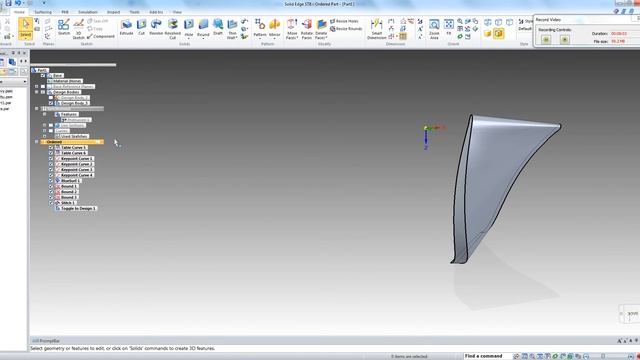This screenshot has height=360, width=640.
Task: Choose the Revolved Cut command
Action: [173, 29]
